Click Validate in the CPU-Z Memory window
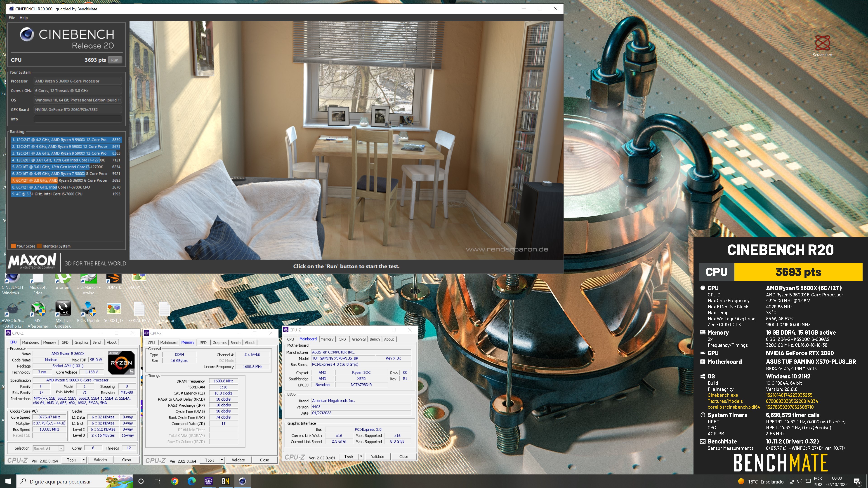 238,460
